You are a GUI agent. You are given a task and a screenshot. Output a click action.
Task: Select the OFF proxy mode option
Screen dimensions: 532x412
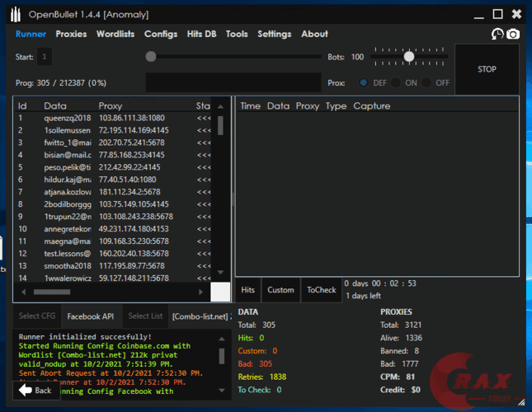[426, 82]
